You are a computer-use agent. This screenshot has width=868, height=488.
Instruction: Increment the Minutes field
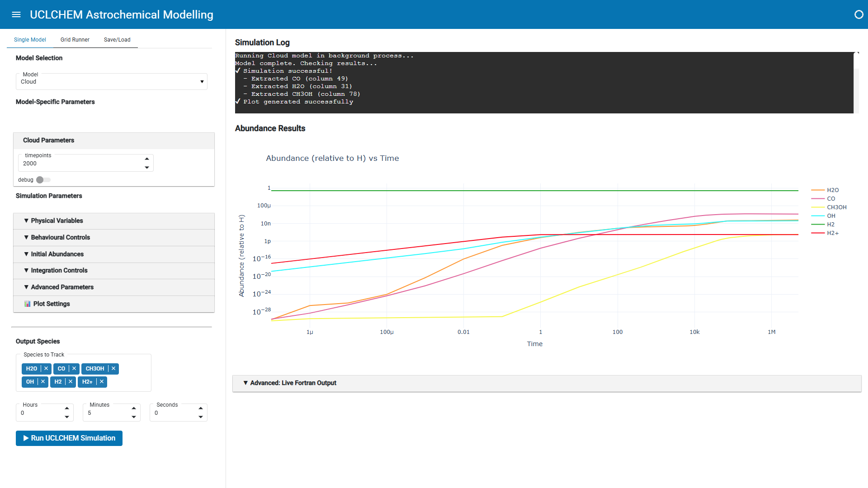(x=134, y=408)
